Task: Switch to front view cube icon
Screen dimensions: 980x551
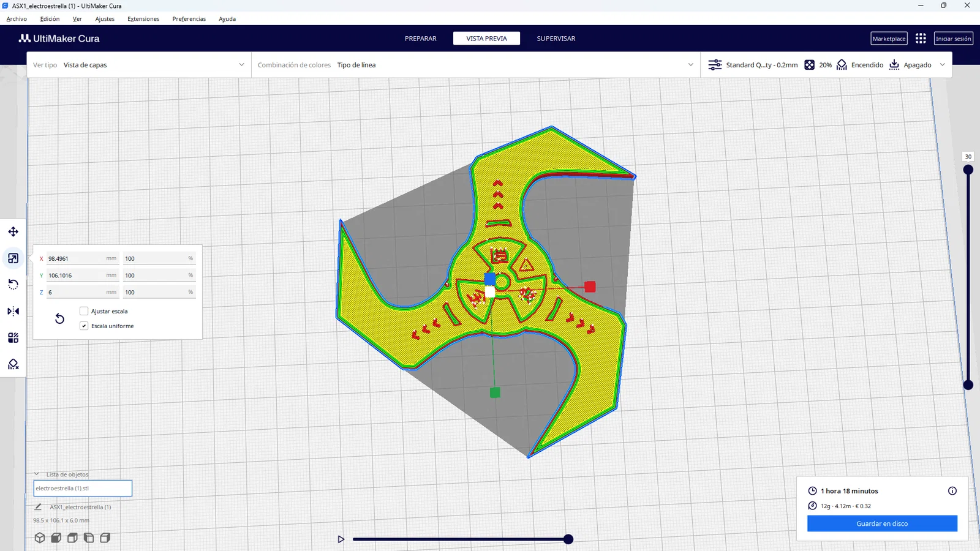Action: (x=56, y=538)
